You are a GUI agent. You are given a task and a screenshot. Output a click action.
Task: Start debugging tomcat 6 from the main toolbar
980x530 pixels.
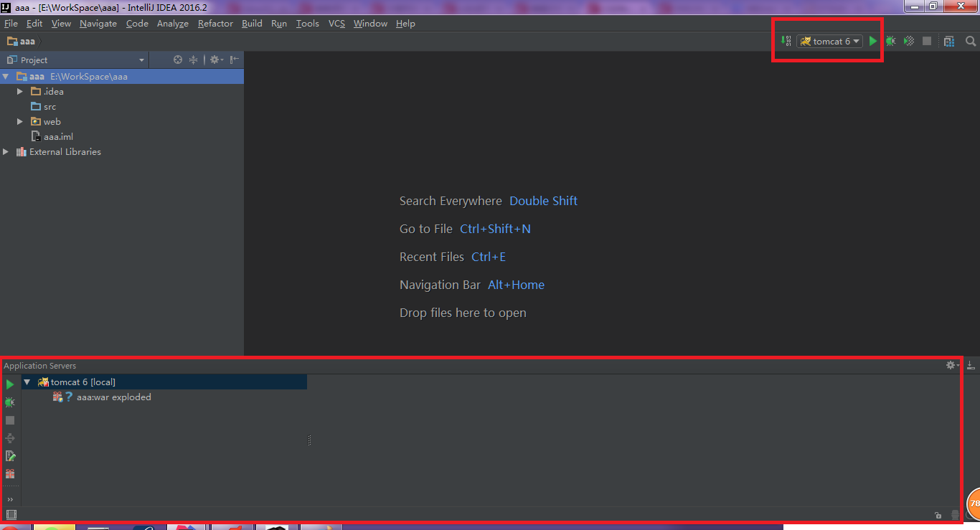coord(890,41)
